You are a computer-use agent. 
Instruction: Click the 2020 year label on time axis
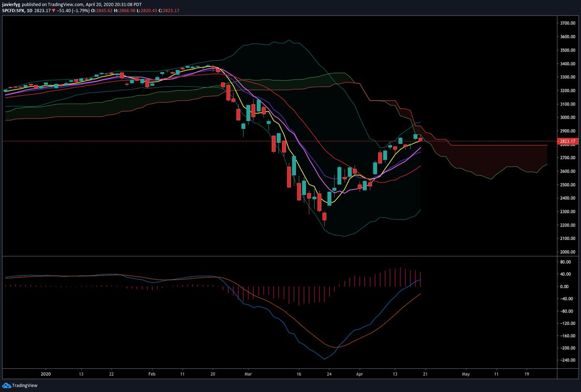46,375
